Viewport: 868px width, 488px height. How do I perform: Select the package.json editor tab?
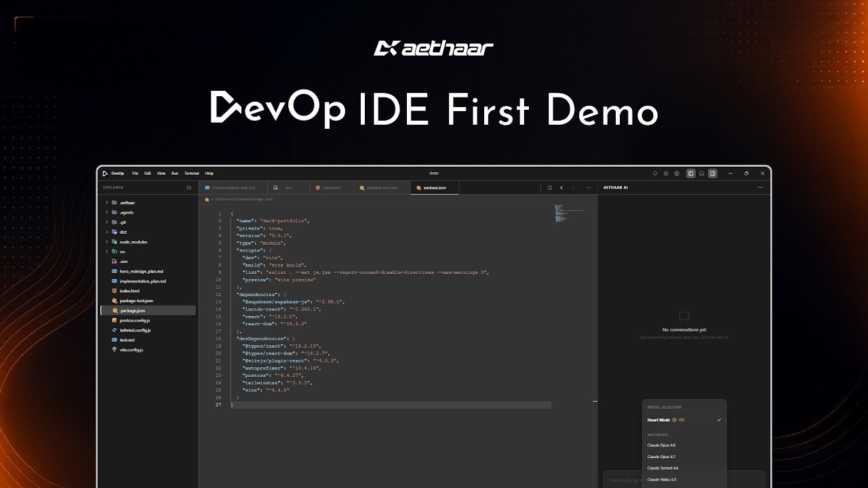pos(435,188)
